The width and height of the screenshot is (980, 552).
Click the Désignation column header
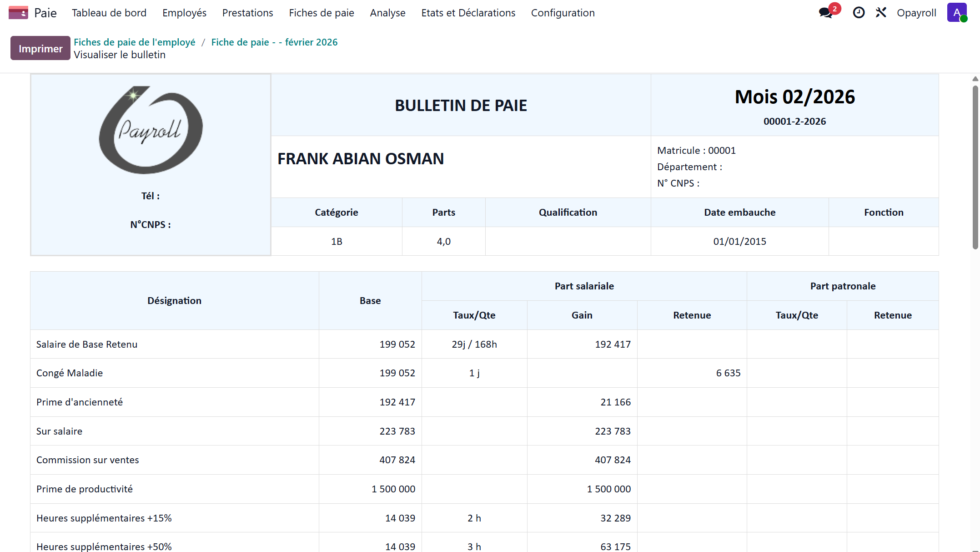click(174, 300)
